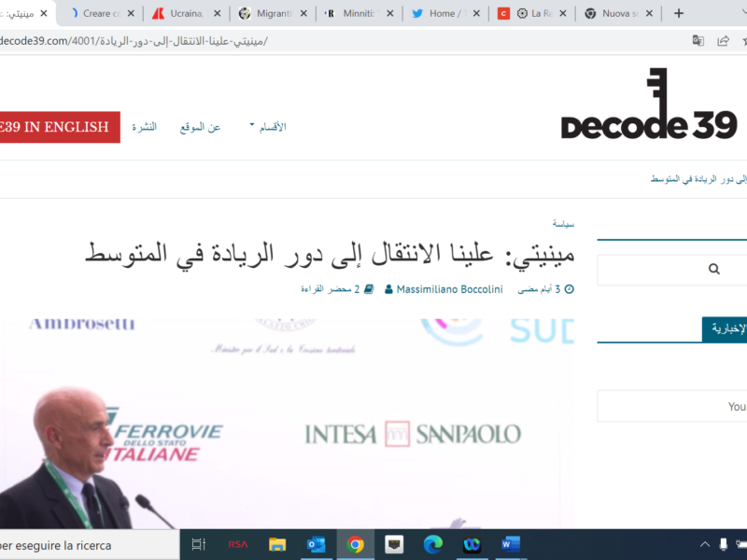The width and height of the screenshot is (747, 560).
Task: Click the Chrome taskbar icon
Action: 355,544
